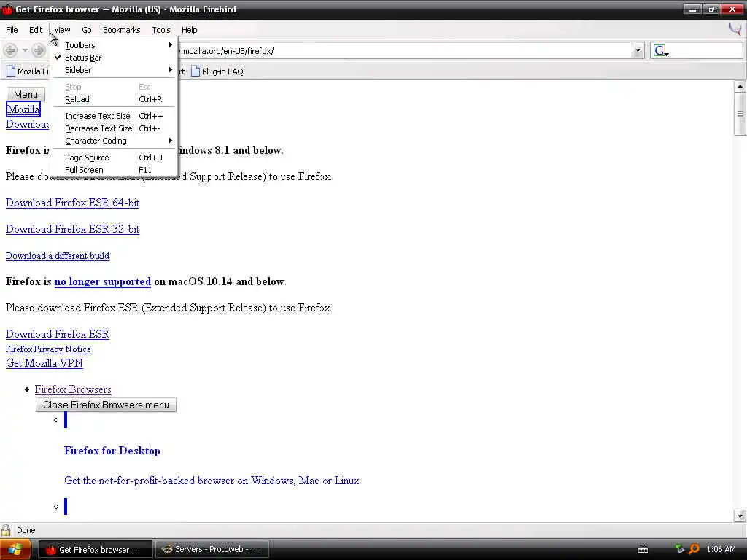Click the vertical scrollbar up arrow
The image size is (747, 560).
[x=740, y=87]
